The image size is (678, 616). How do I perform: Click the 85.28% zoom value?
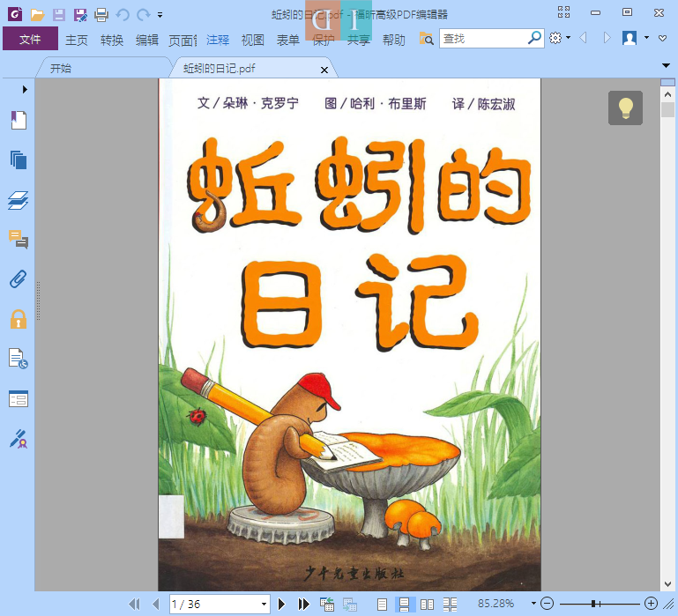(x=496, y=604)
